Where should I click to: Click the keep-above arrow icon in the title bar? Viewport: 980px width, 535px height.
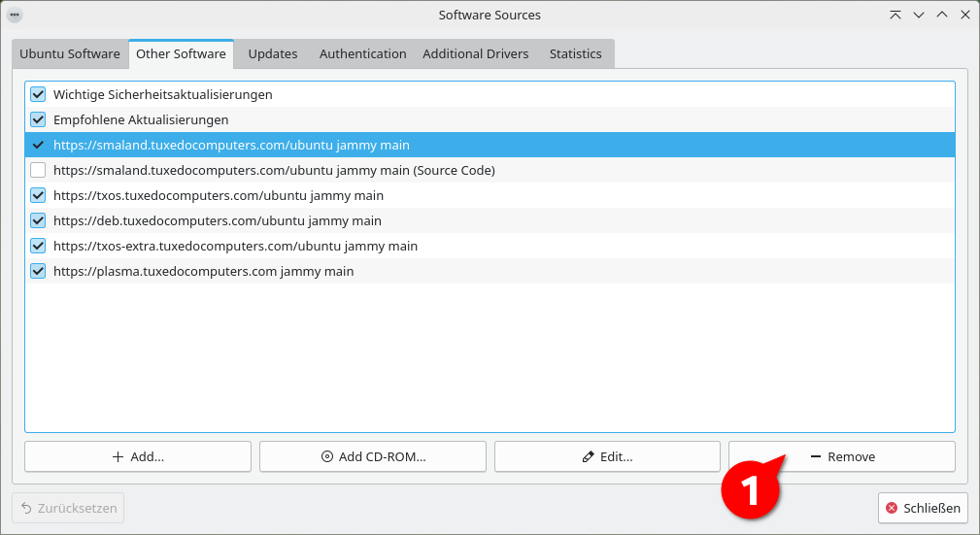pyautogui.click(x=895, y=15)
